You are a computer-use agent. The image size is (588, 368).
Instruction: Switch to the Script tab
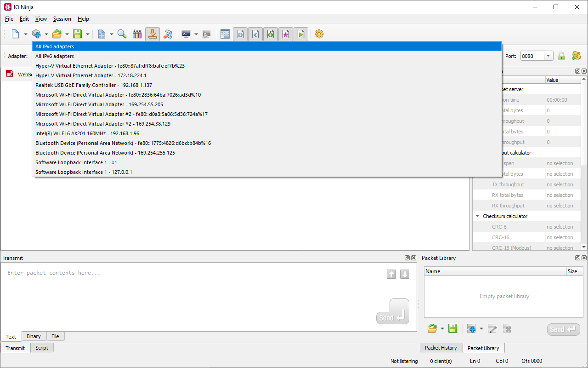pyautogui.click(x=42, y=348)
